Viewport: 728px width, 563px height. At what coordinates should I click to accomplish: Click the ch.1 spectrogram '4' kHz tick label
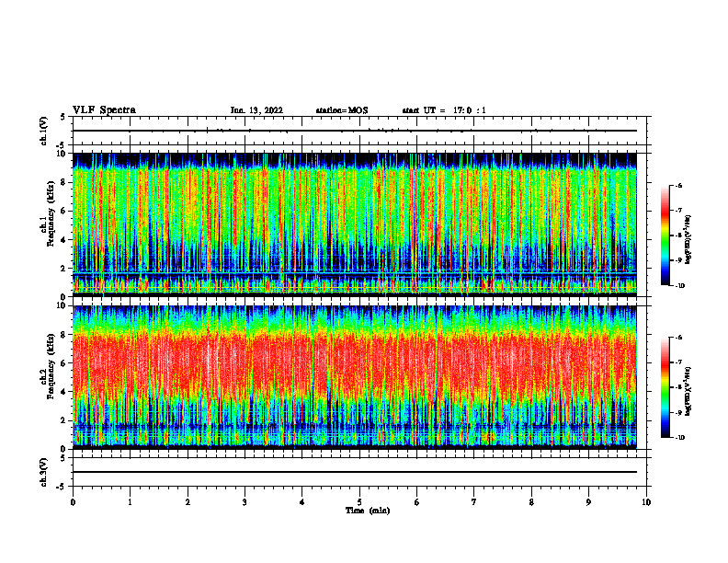click(64, 240)
